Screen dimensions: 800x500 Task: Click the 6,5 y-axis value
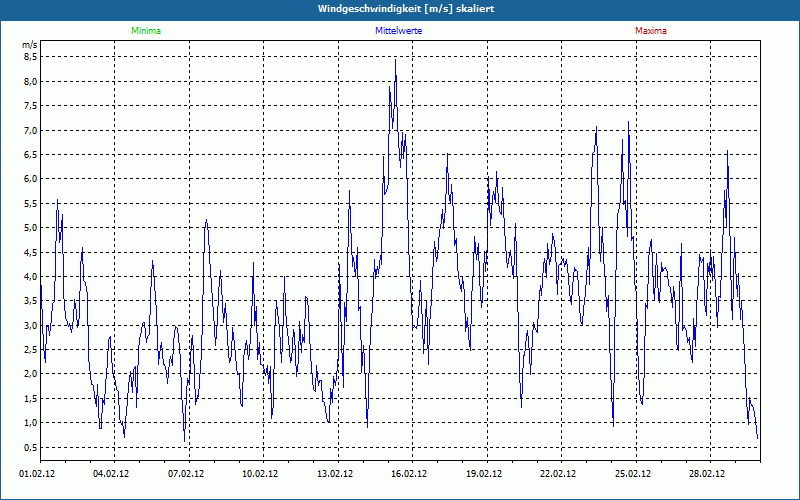pyautogui.click(x=31, y=154)
